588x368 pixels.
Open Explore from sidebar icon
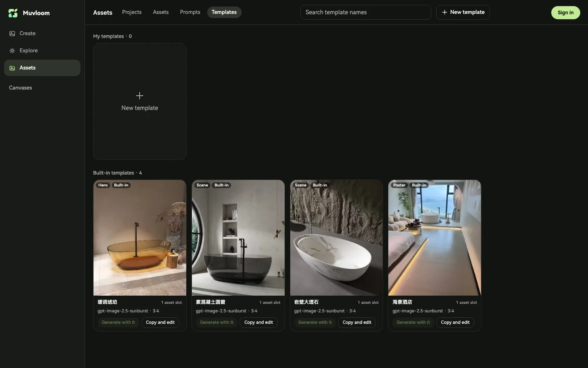coord(12,51)
